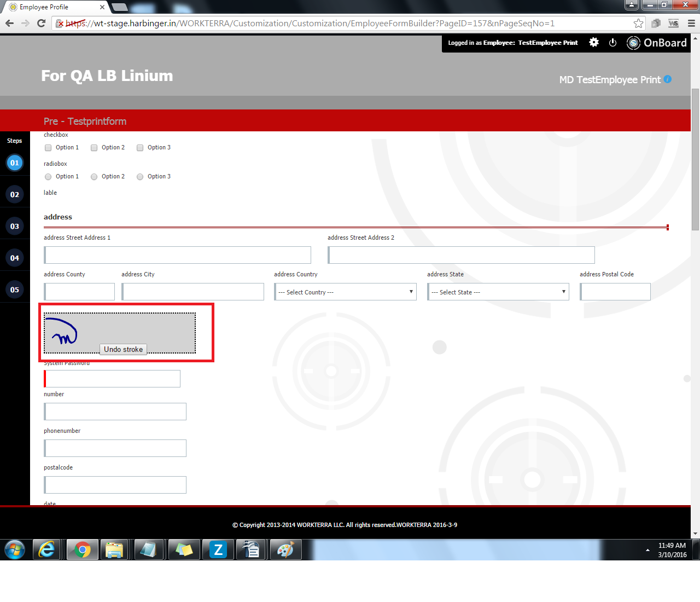Click the power logout icon
This screenshot has height=602, width=700.
tap(612, 43)
